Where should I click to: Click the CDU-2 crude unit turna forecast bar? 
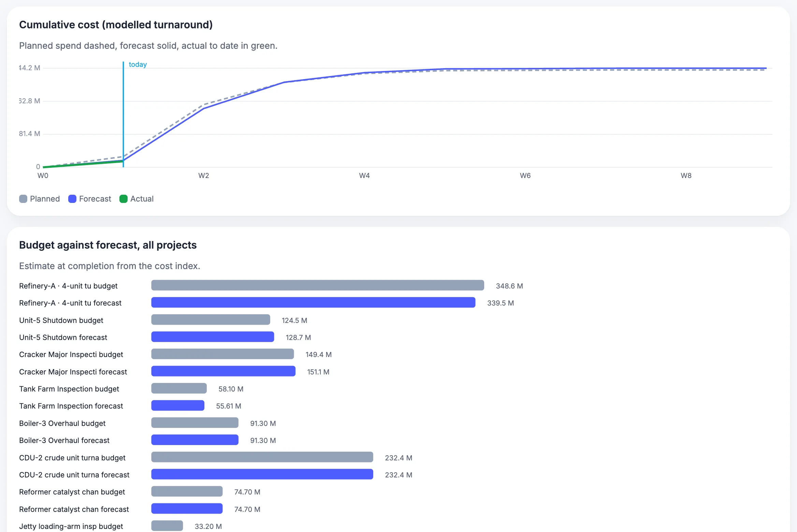point(262,474)
